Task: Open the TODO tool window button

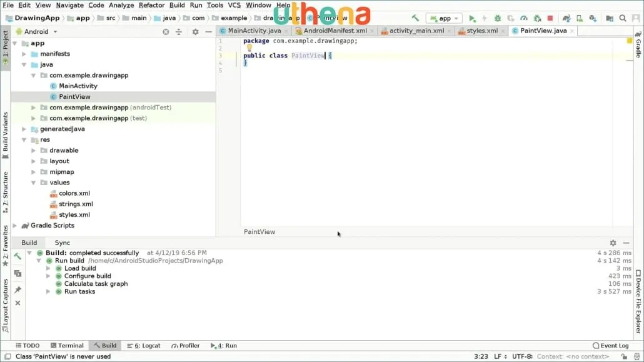Action: 28,346
